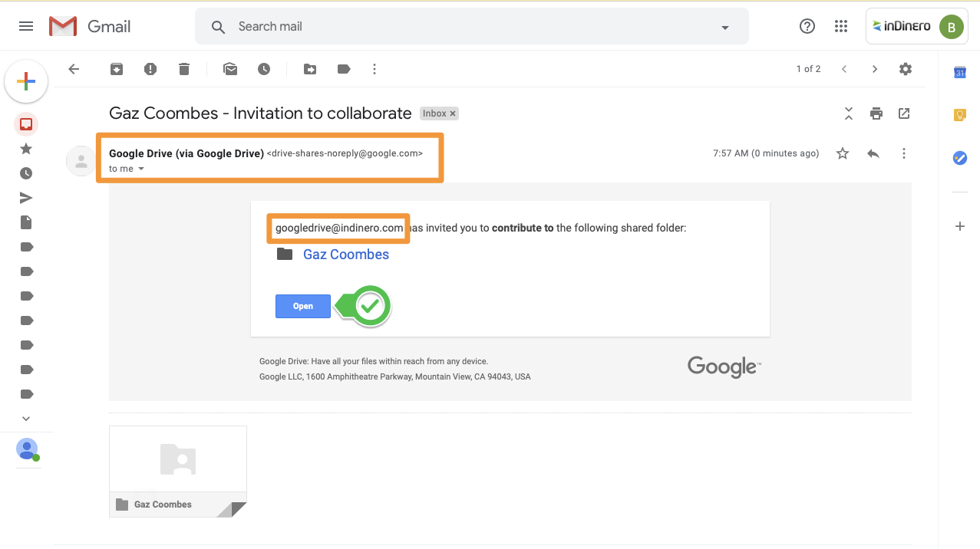Reply to the message
The height and width of the screenshot is (549, 980).
(x=873, y=153)
